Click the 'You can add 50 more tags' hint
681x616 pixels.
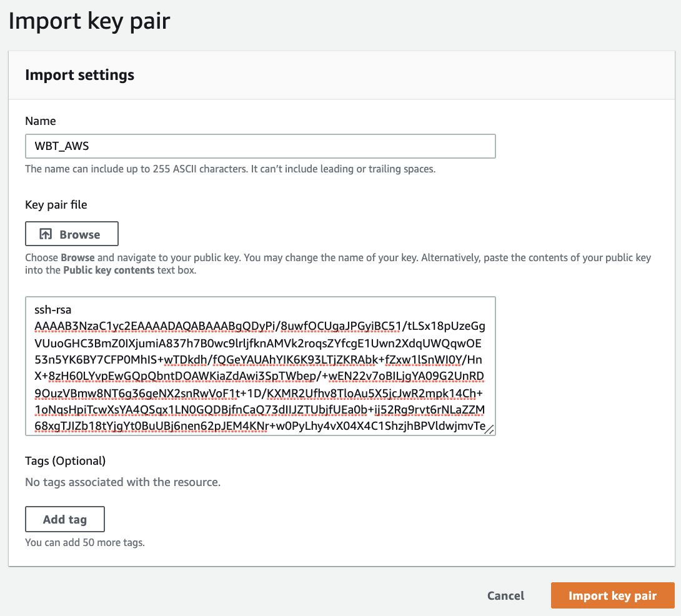(84, 542)
